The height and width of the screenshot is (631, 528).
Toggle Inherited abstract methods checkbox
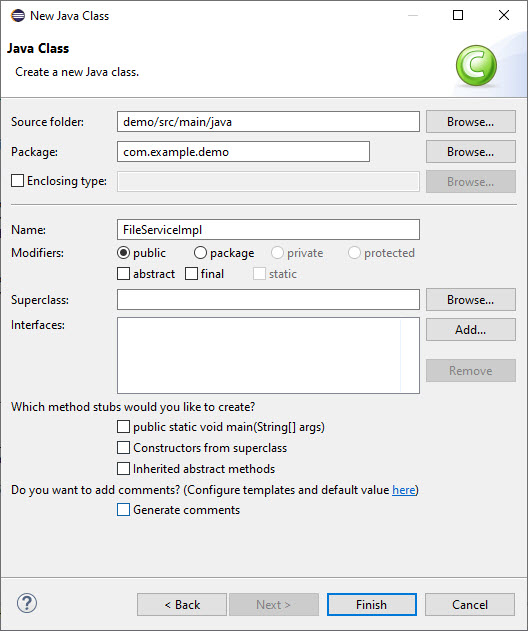click(x=124, y=468)
